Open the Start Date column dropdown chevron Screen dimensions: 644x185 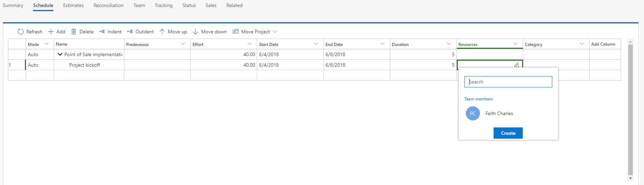tap(316, 44)
